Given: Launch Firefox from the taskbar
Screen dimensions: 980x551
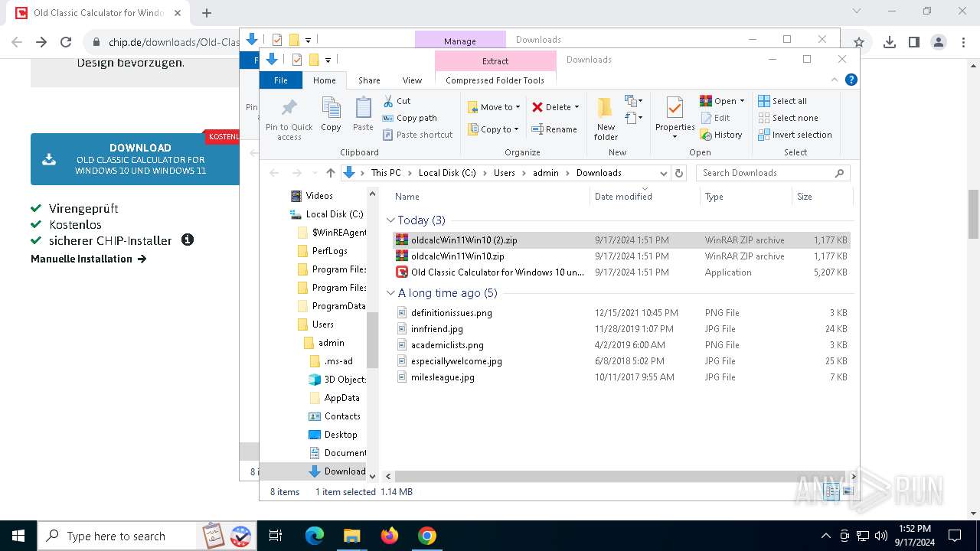Looking at the screenshot, I should [390, 536].
